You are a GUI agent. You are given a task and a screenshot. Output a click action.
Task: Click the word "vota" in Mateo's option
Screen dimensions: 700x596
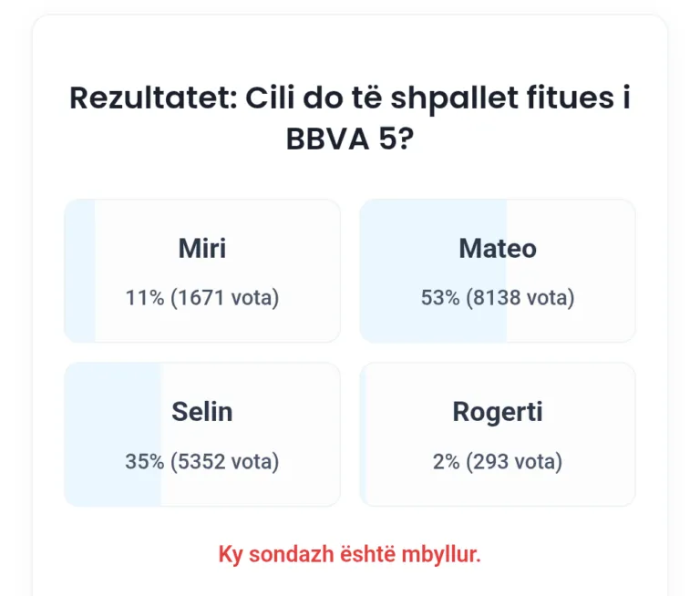tap(550, 297)
